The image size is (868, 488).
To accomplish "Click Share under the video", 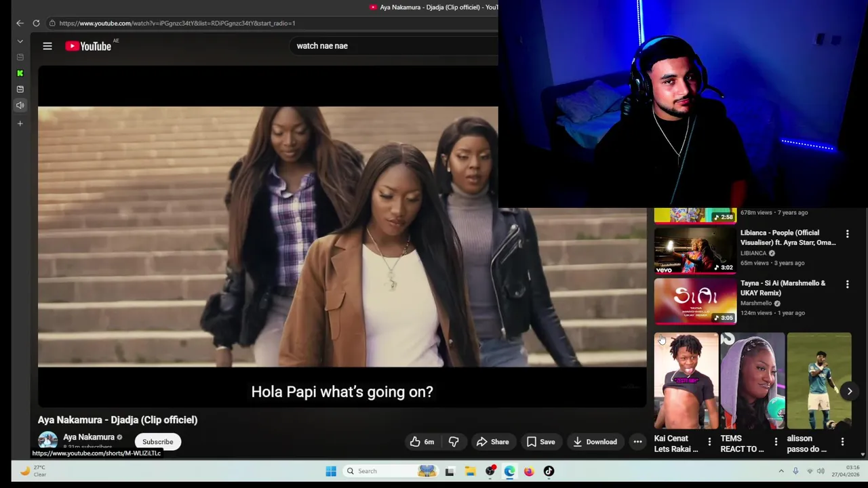I will 492,442.
